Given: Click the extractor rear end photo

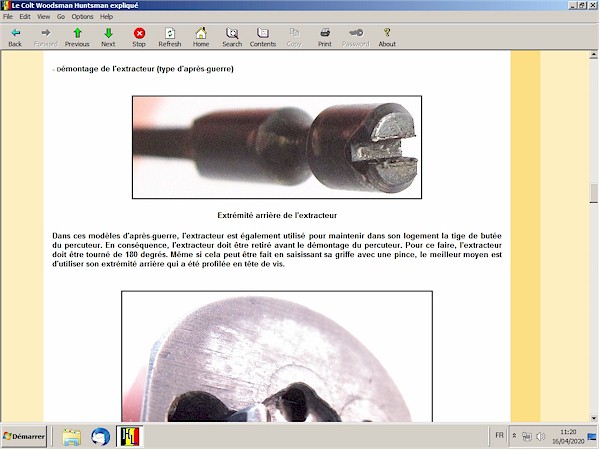Looking at the screenshot, I should point(277,147).
